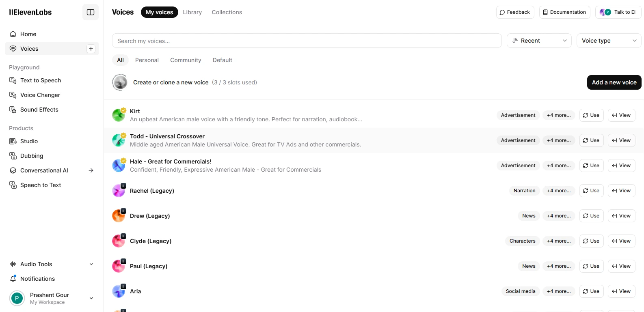The width and height of the screenshot is (644, 312).
Task: Click the Add a new voice button
Action: [614, 82]
